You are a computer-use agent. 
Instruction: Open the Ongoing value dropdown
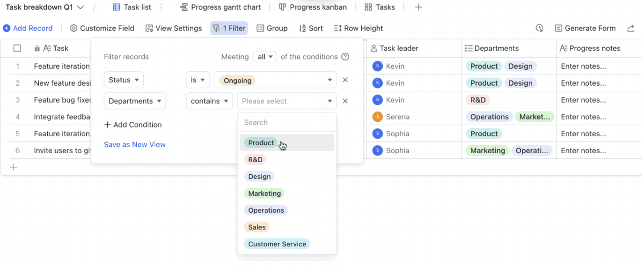tap(275, 80)
